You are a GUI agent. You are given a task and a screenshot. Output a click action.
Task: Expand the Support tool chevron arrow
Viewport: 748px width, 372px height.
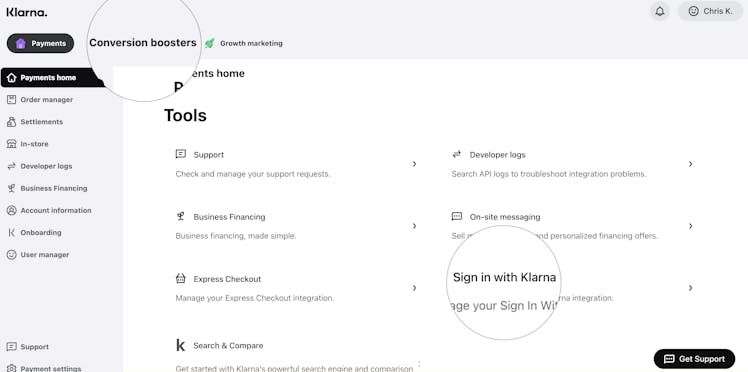[415, 164]
